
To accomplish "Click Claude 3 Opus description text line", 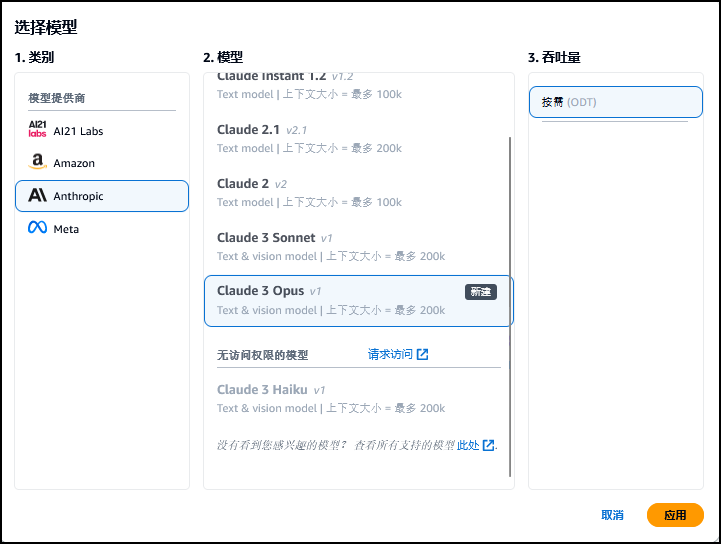I will coord(331,310).
